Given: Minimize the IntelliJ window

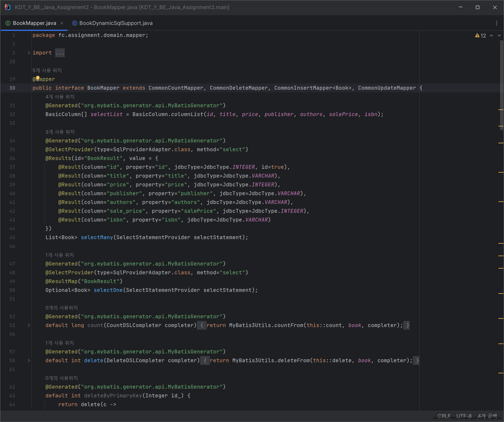Looking at the screenshot, I should click(461, 7).
